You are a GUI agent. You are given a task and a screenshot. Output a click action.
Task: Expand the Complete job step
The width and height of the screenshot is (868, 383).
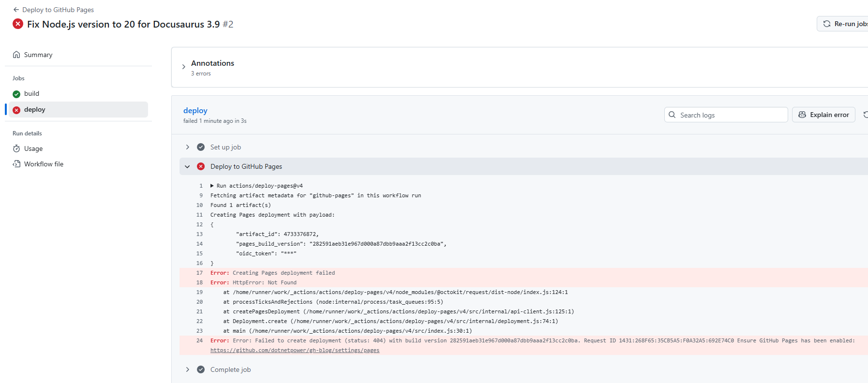188,369
